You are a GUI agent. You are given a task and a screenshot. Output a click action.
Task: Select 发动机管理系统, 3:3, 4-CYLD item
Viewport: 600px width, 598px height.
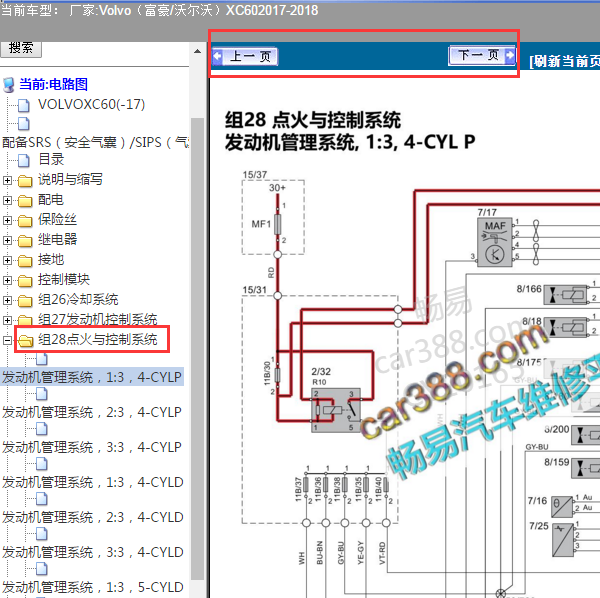click(93, 552)
